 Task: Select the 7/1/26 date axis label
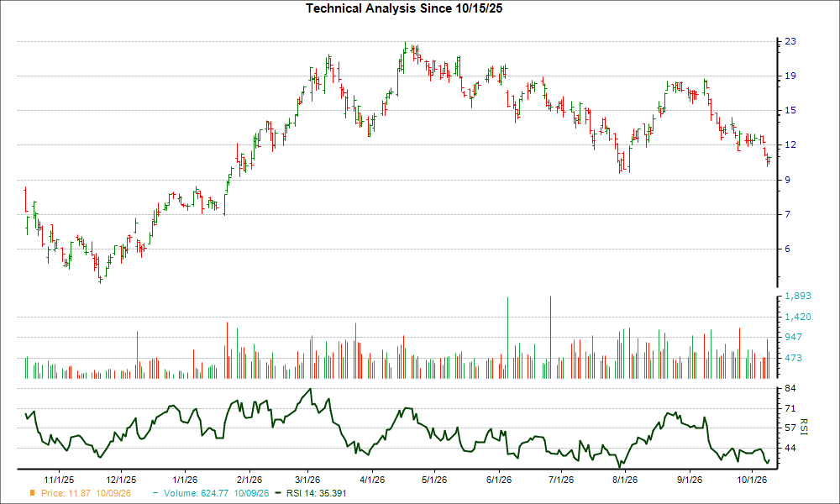[561, 480]
